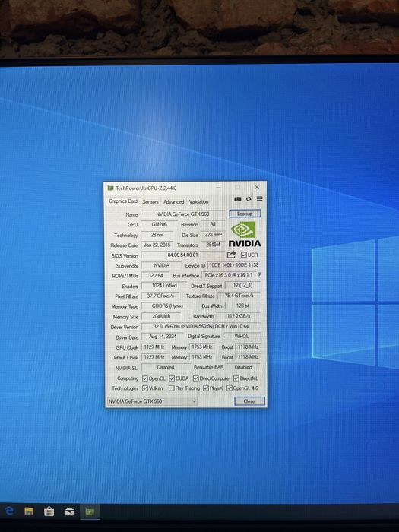Click the NVIDIA SLI Disabled value
399x532 pixels.
[166, 367]
